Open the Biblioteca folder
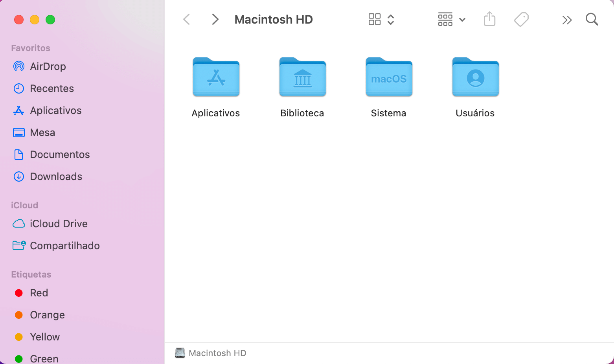This screenshot has height=364, width=614. [x=302, y=77]
